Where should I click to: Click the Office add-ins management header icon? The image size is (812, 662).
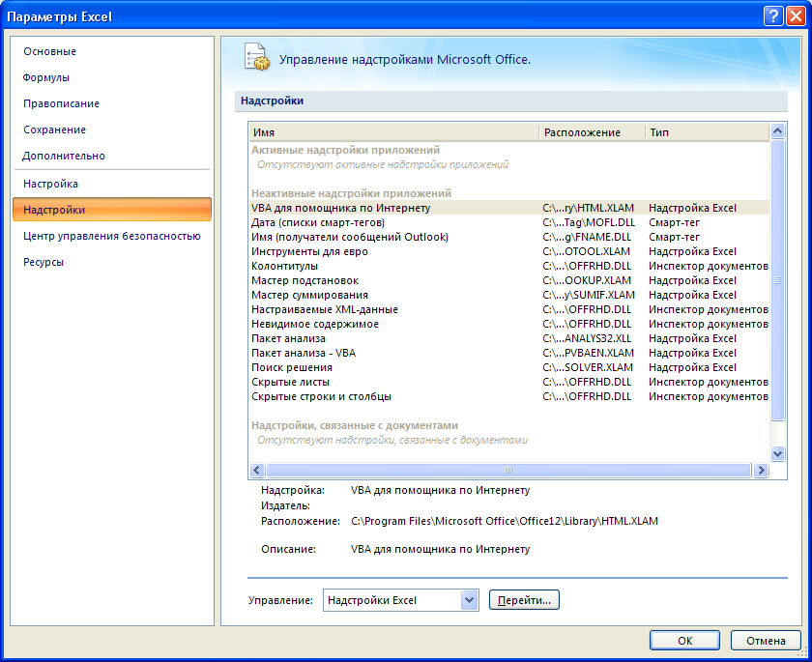(x=257, y=57)
